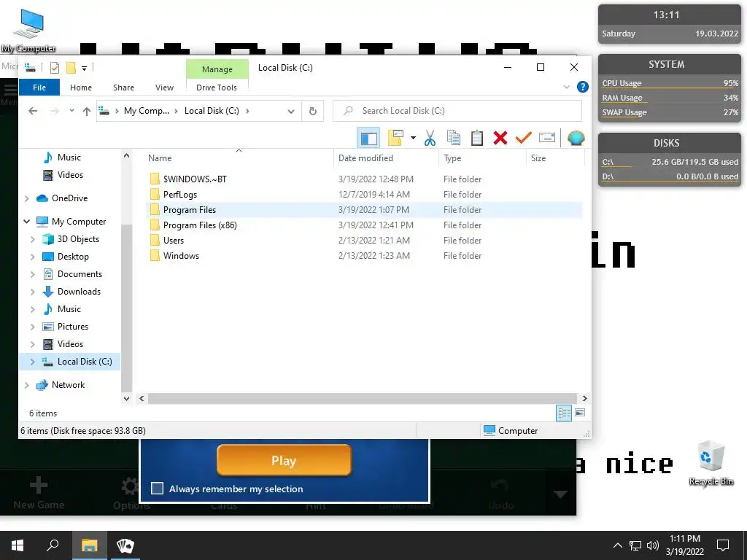Expand the OneDrive tree node
The width and height of the screenshot is (747, 560).
pyautogui.click(x=27, y=198)
